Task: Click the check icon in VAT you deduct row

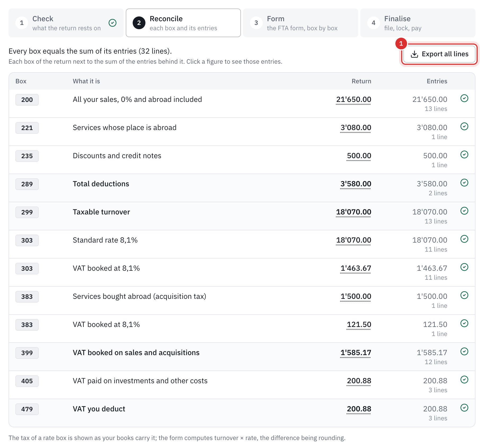Action: [464, 408]
